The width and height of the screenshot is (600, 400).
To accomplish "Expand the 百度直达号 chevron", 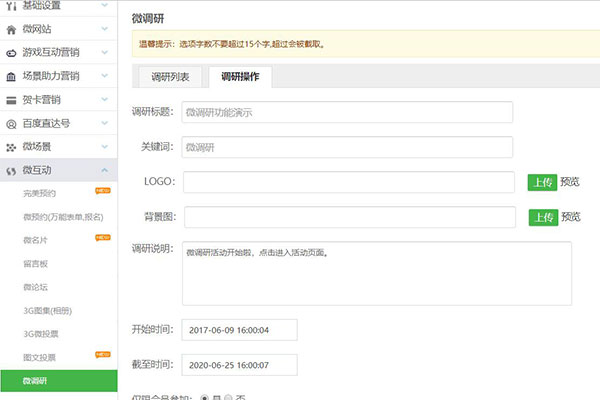I will pos(104,123).
